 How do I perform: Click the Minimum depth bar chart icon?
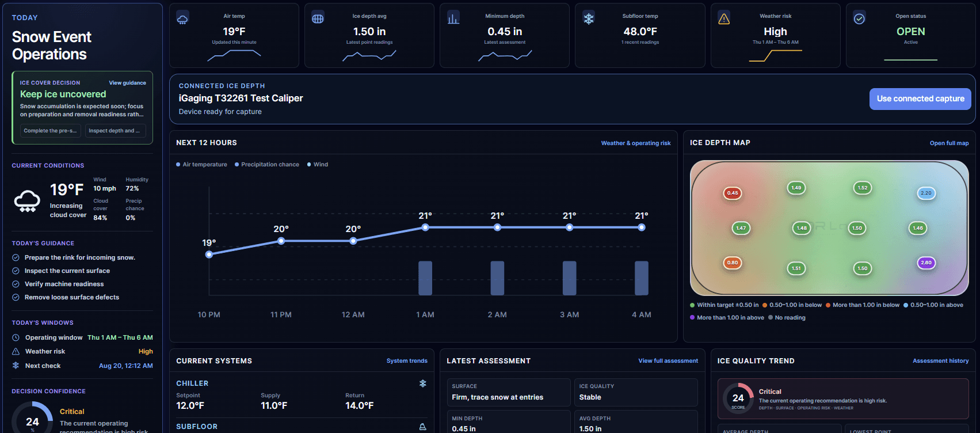point(453,19)
